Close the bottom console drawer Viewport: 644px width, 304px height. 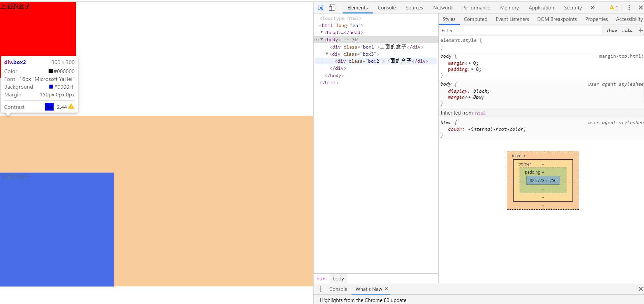(x=640, y=289)
